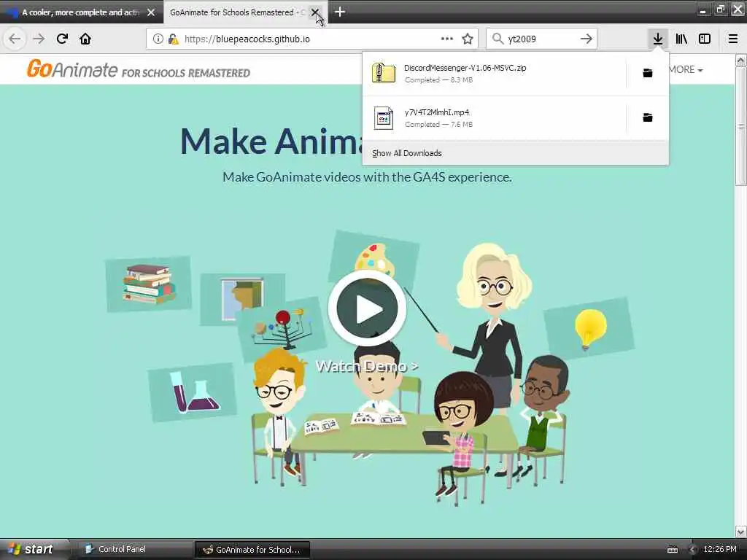Image resolution: width=747 pixels, height=560 pixels.
Task: Open the DiscordMessenger-V1.06-MSVC.zip download
Action: click(x=495, y=74)
